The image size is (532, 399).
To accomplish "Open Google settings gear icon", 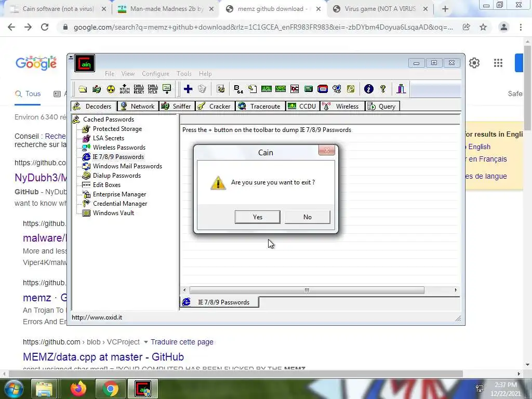I will pyautogui.click(x=474, y=63).
